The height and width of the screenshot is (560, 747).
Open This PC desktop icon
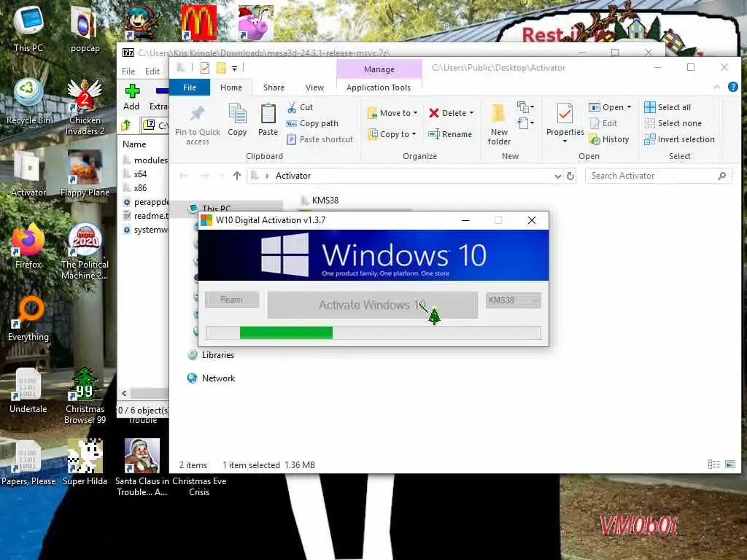[x=28, y=28]
